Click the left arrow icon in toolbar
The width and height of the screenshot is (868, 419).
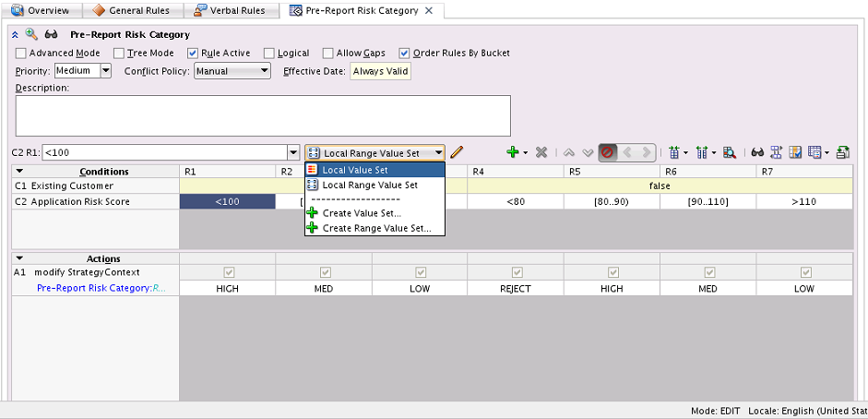[x=627, y=152]
